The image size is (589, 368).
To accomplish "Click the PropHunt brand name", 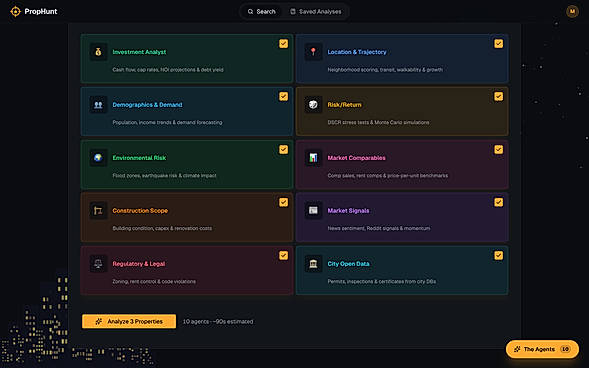I will (41, 12).
